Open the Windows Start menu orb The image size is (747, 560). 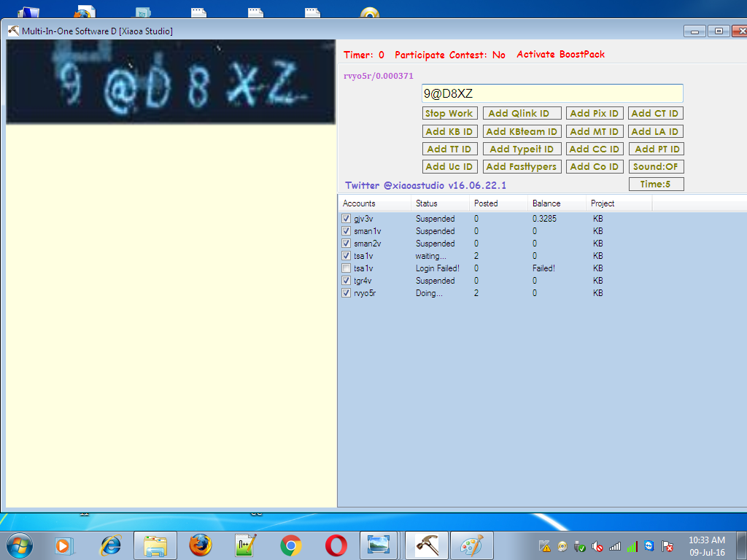20,545
